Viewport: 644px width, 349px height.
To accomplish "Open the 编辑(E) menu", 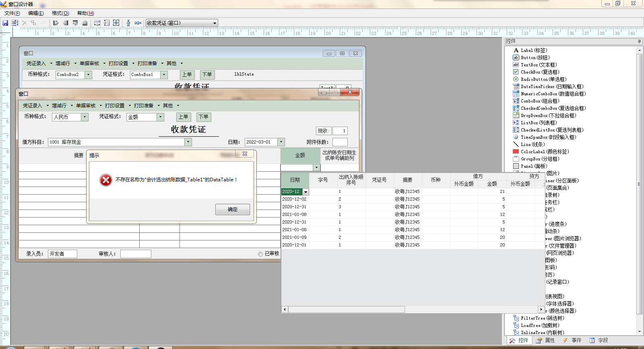I will coord(36,13).
